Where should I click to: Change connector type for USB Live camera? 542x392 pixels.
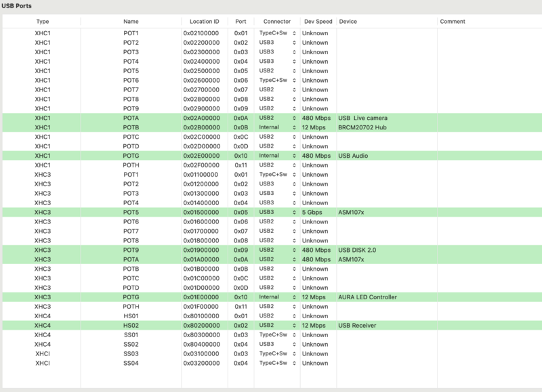[294, 118]
